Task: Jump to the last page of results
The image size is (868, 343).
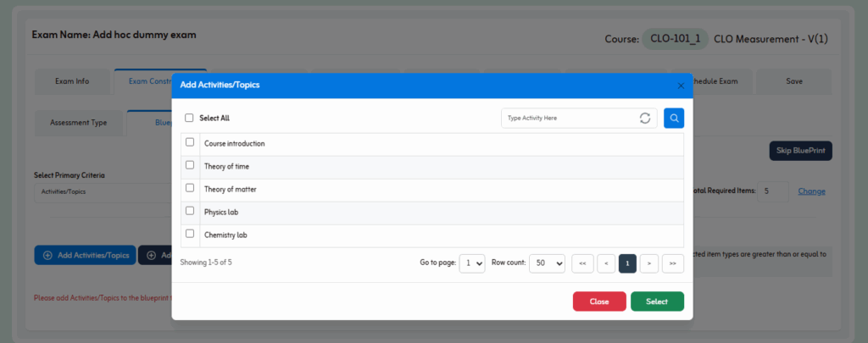Action: 672,263
